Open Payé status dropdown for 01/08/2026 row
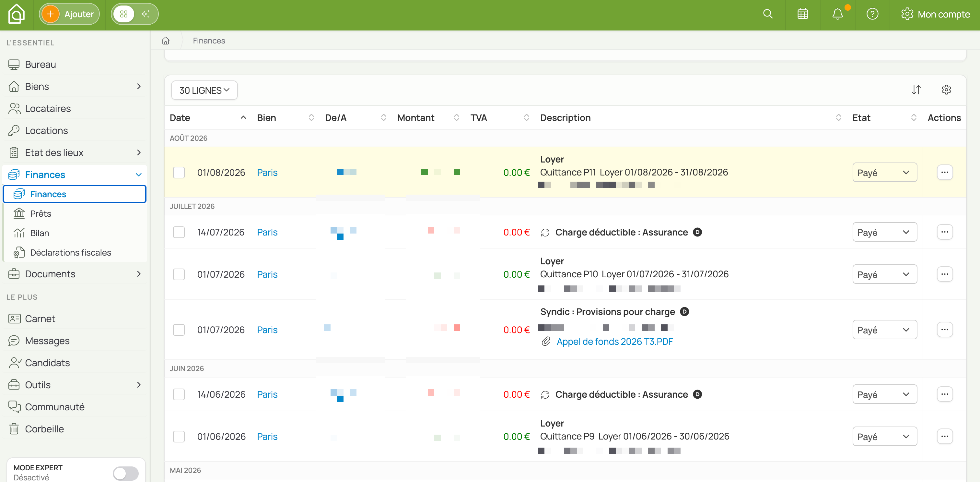 tap(884, 173)
